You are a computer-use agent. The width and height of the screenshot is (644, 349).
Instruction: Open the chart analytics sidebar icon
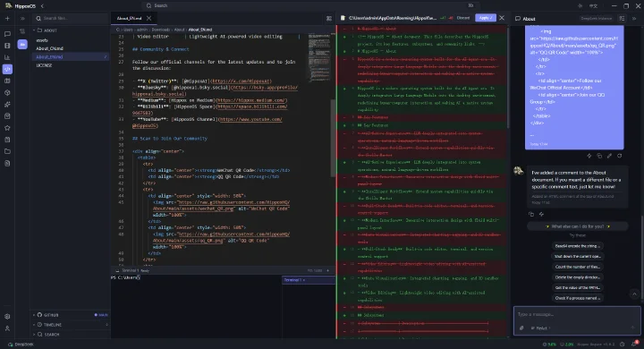click(x=7, y=57)
